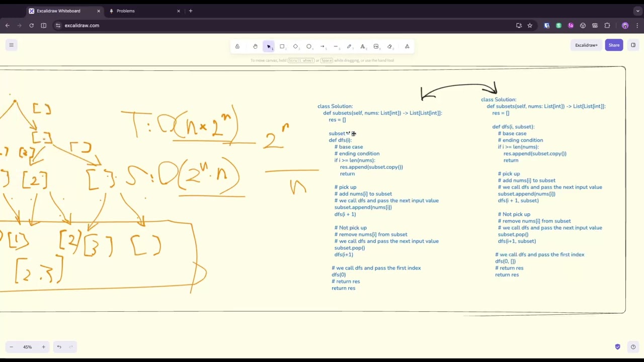Screen dimensions: 644x362
Task: Select the Hand panning tool
Action: (255, 46)
